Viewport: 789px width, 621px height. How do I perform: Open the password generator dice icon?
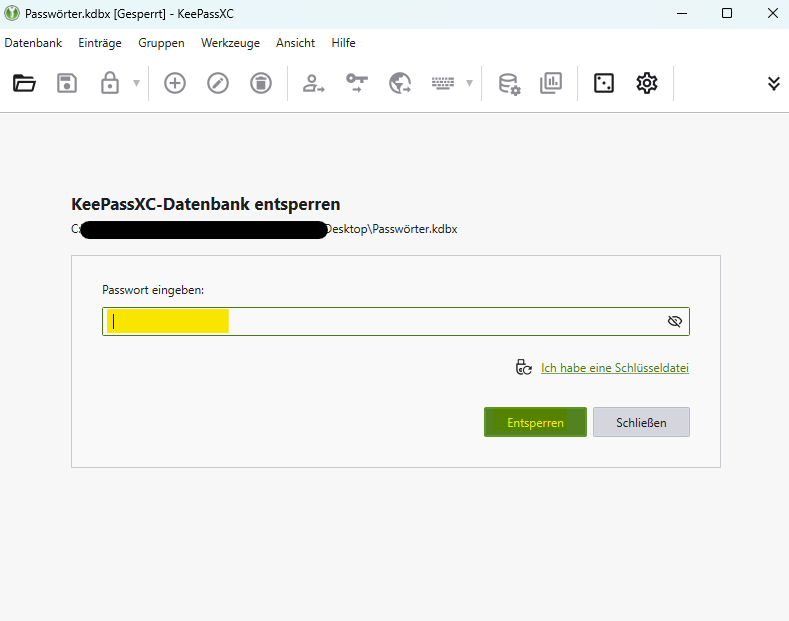(x=604, y=83)
